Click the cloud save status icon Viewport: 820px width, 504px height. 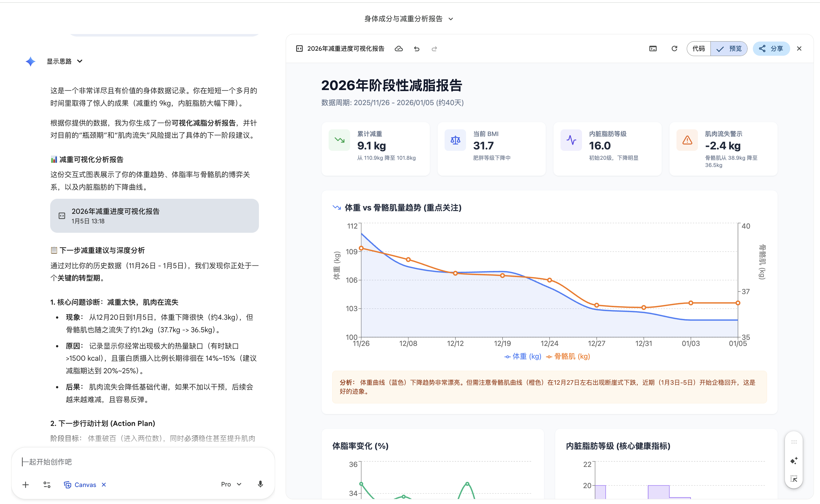click(399, 49)
